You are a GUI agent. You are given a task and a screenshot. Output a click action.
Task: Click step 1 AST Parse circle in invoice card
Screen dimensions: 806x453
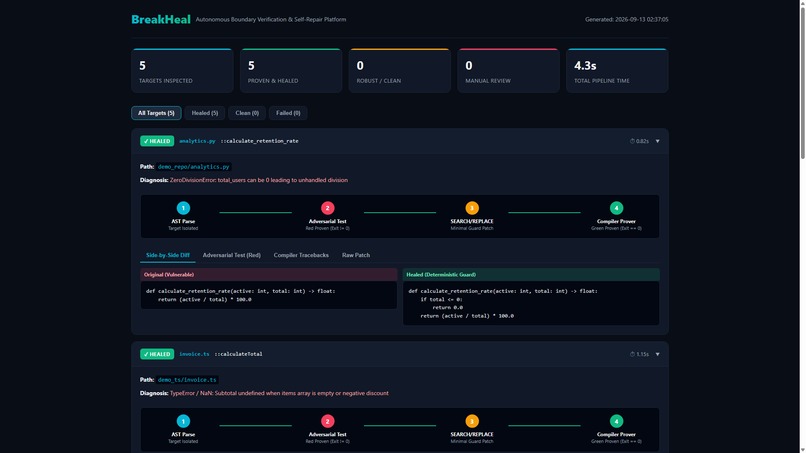click(183, 421)
